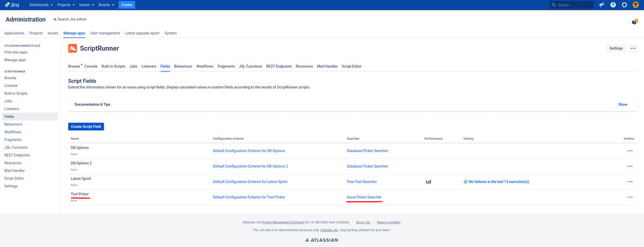644x247 pixels.
Task: Click the feedback icon below the header
Action: (634, 22)
